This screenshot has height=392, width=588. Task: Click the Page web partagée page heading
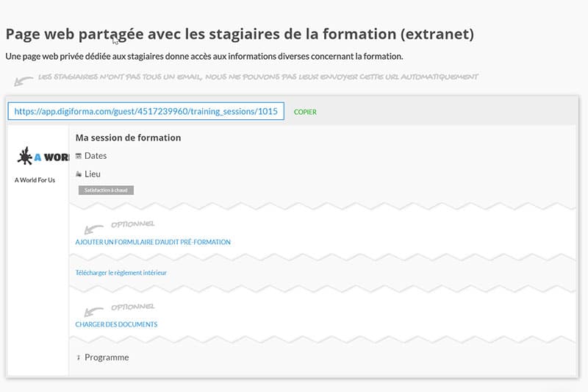click(x=240, y=34)
